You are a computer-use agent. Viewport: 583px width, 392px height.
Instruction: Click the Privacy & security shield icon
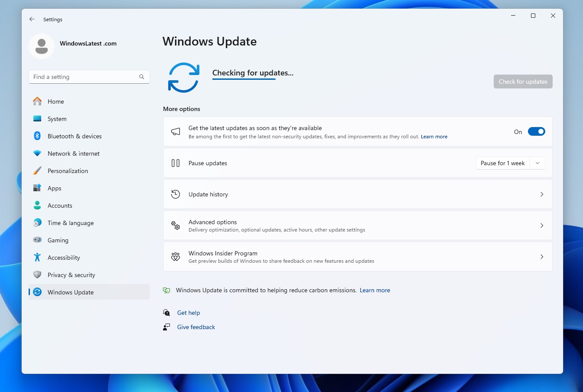pos(37,275)
